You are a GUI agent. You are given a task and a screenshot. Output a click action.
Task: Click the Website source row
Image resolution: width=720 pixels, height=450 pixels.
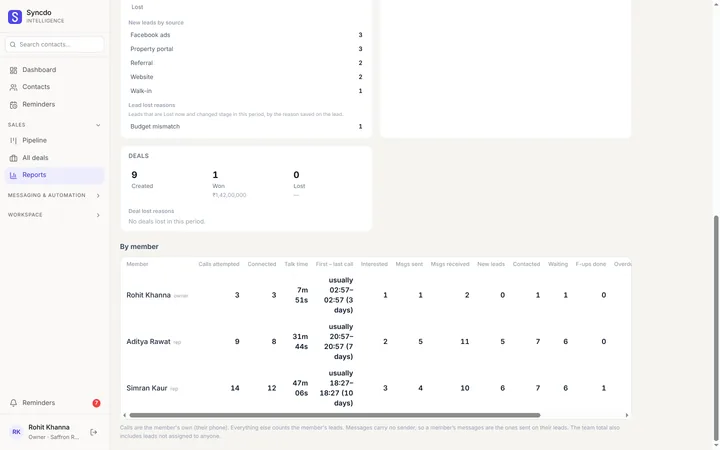tap(246, 77)
